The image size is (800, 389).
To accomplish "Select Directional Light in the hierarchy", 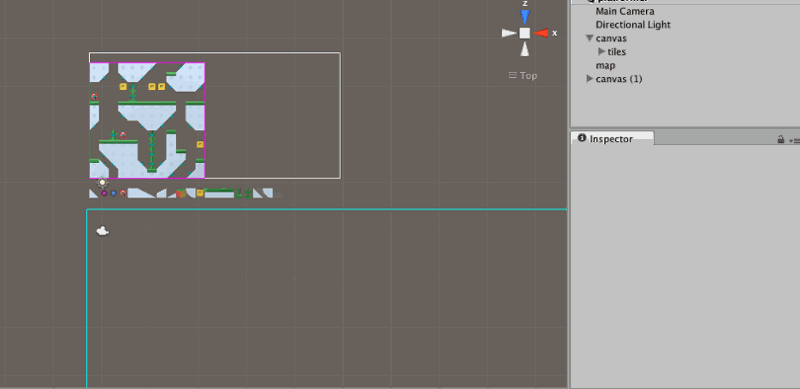I will pos(633,25).
